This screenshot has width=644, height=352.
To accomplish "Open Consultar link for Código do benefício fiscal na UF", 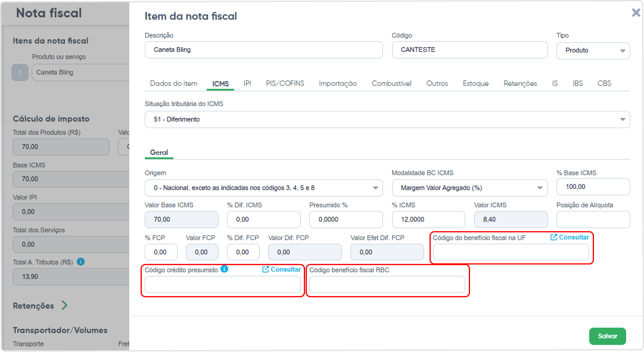I will tap(570, 238).
